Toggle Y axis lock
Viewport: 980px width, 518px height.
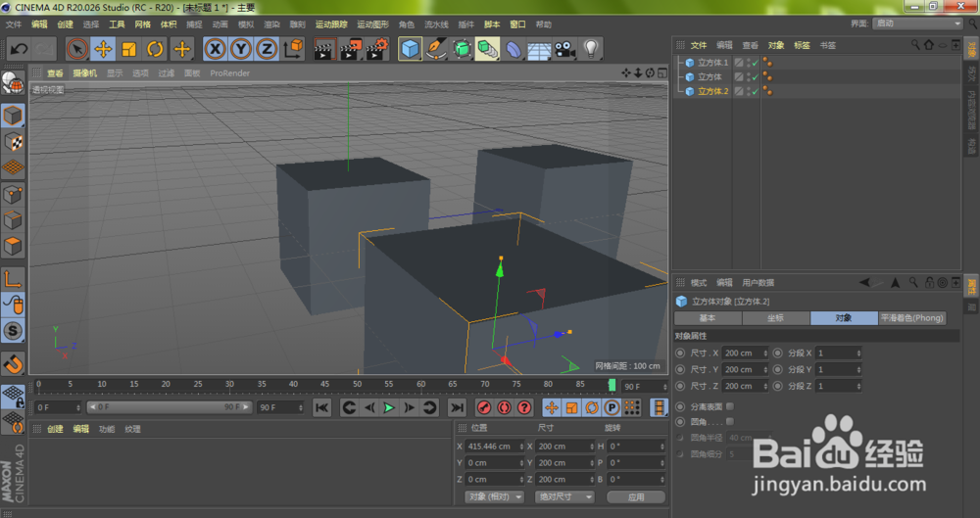[241, 49]
